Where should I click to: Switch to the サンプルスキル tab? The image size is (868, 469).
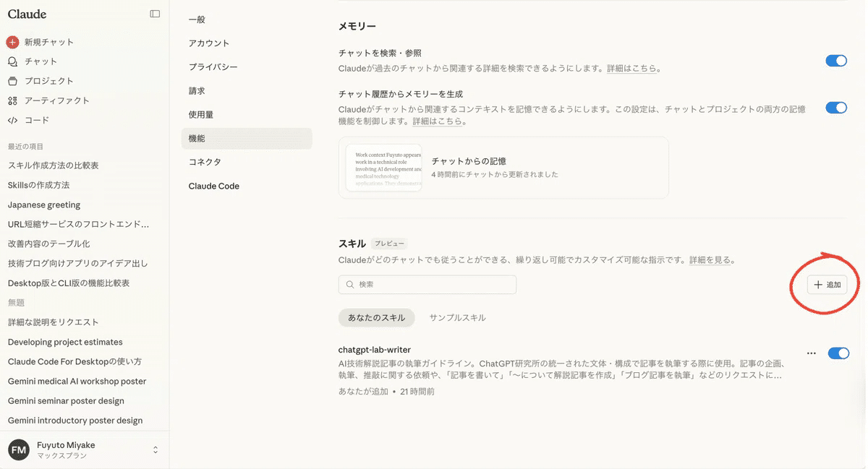(x=457, y=317)
